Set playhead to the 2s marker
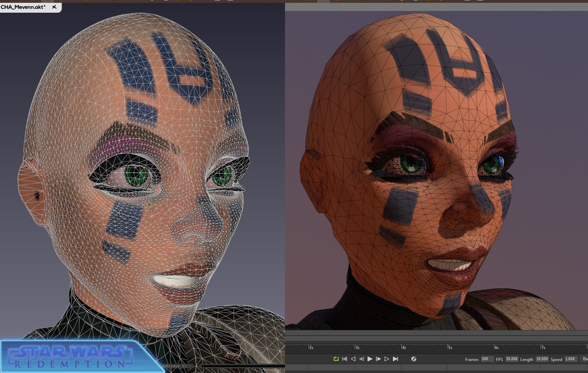The height and width of the screenshot is (373, 588). 311,347
